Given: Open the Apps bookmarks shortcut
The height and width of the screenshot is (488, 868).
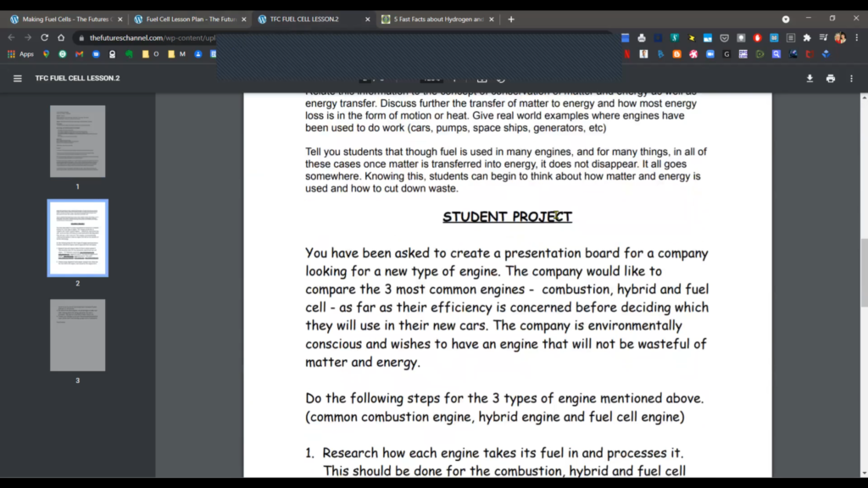Looking at the screenshot, I should point(21,54).
